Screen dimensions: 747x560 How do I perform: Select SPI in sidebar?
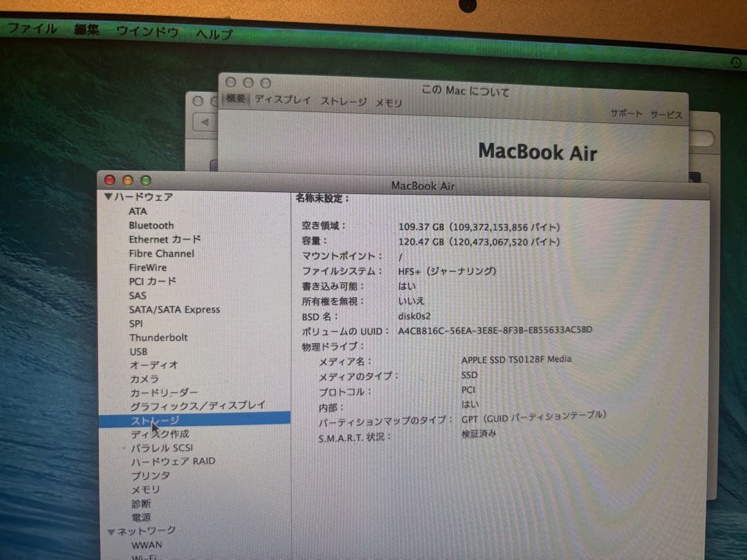tap(136, 324)
